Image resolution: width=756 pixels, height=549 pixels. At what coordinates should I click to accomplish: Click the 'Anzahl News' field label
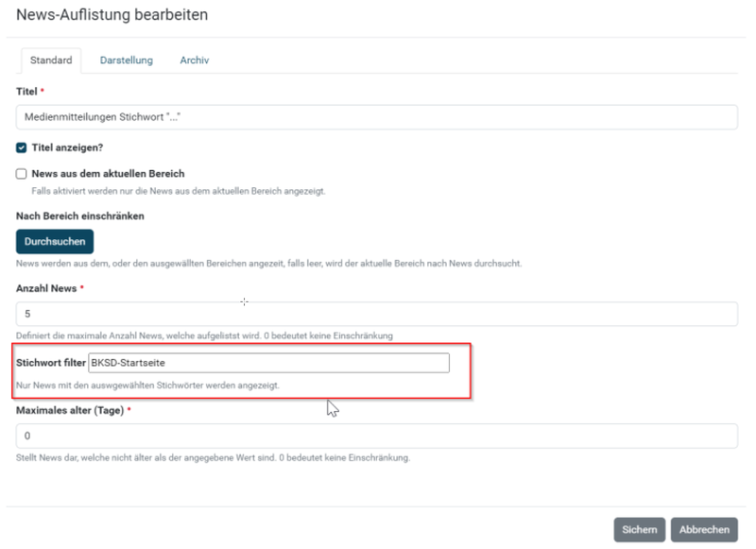point(46,288)
